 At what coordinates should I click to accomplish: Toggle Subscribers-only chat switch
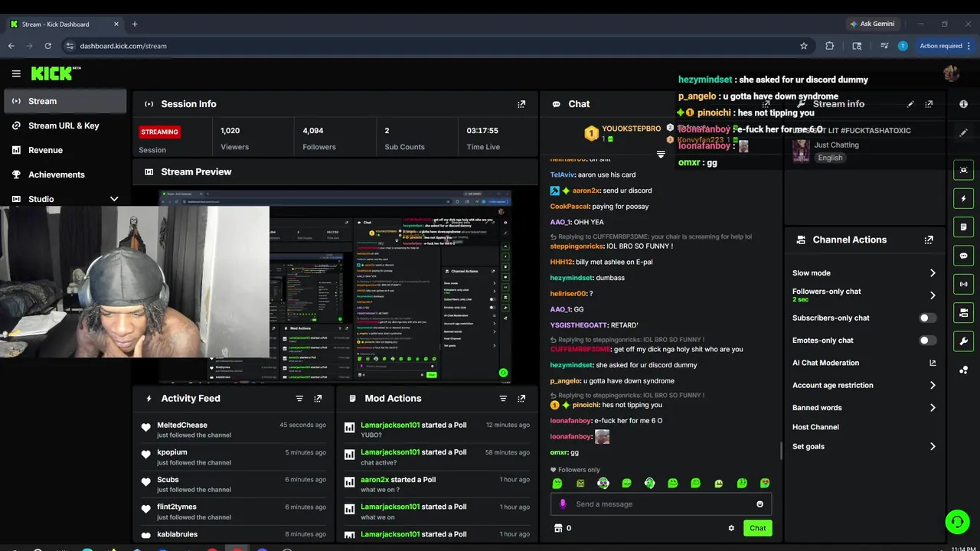pos(927,318)
